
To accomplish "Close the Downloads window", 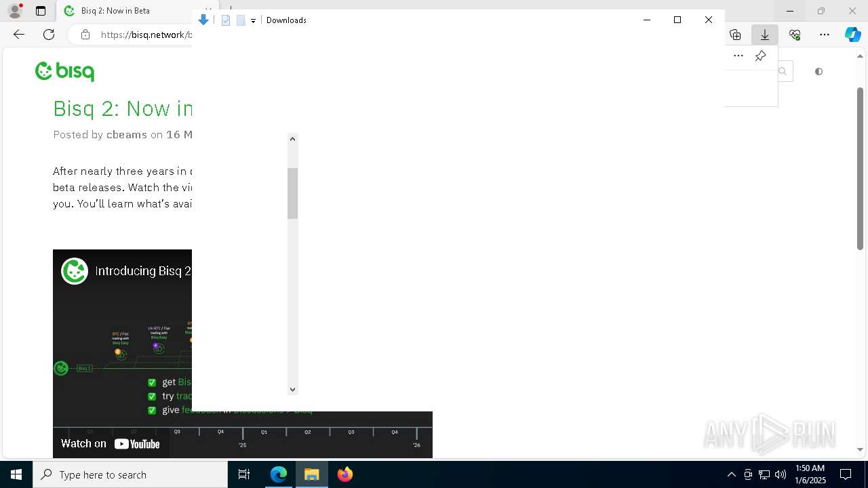I will (x=709, y=20).
